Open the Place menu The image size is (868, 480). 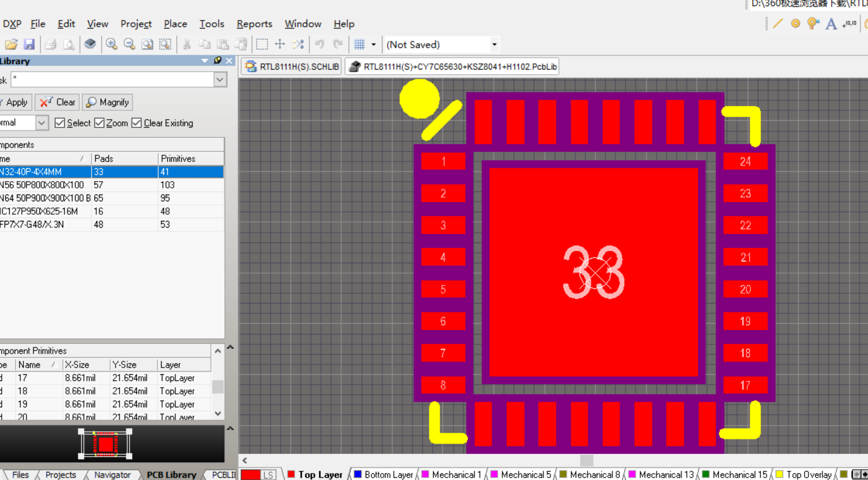click(x=175, y=24)
